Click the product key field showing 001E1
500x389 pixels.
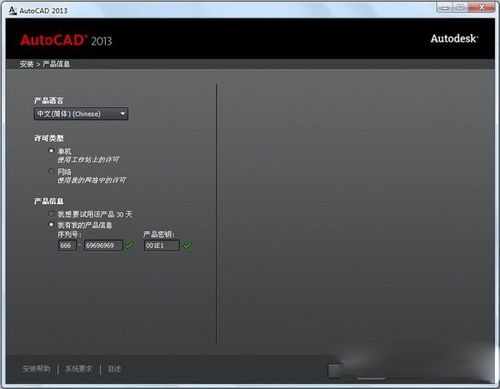(162, 246)
